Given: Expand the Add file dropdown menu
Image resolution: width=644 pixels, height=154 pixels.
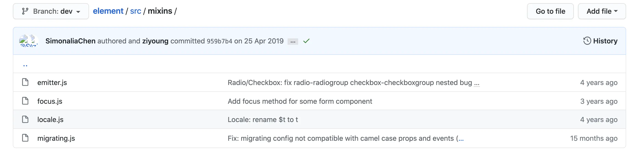Looking at the screenshot, I should coord(602,11).
